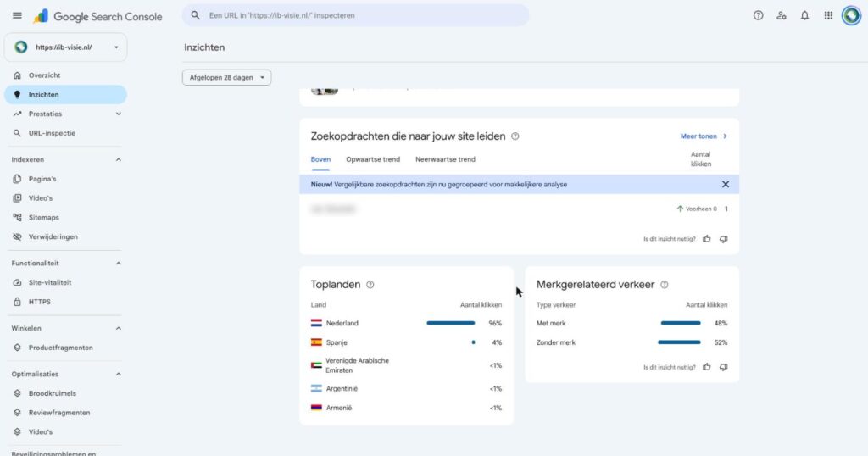Collapse the Indexeren section
The width and height of the screenshot is (868, 456).
click(x=118, y=160)
